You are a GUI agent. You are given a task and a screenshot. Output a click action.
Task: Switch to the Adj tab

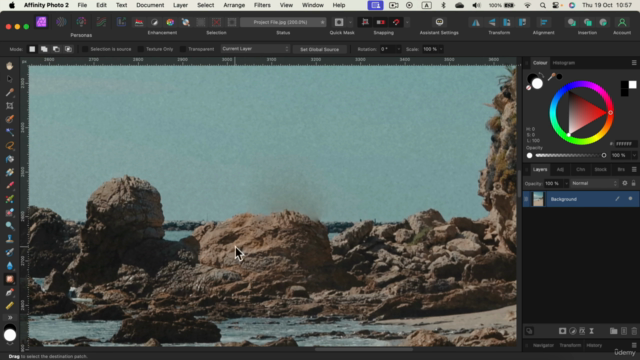(x=560, y=169)
